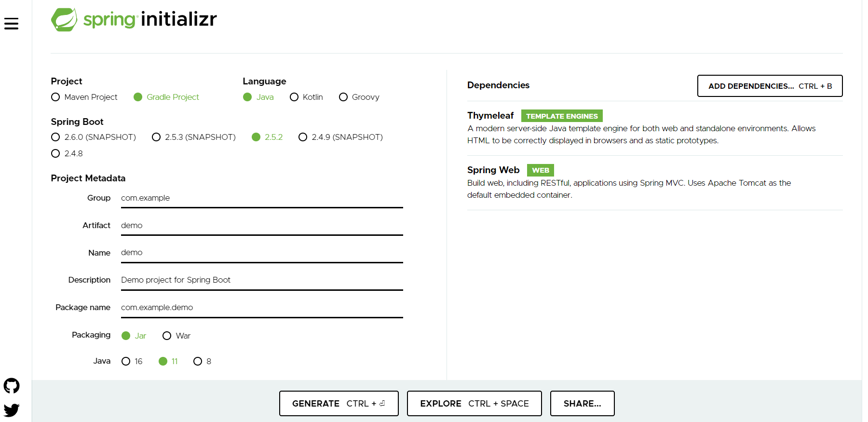This screenshot has height=422, width=868.
Task: Click the Share button
Action: pyautogui.click(x=582, y=403)
